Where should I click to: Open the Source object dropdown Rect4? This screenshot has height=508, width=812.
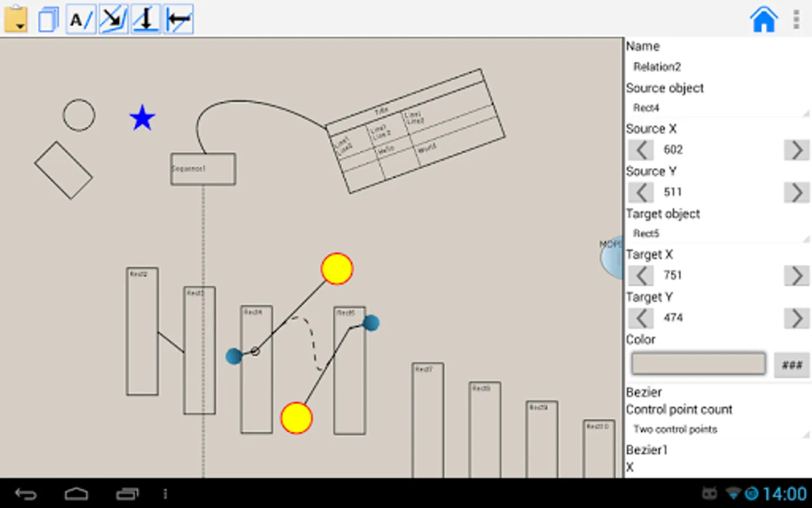[x=717, y=107]
